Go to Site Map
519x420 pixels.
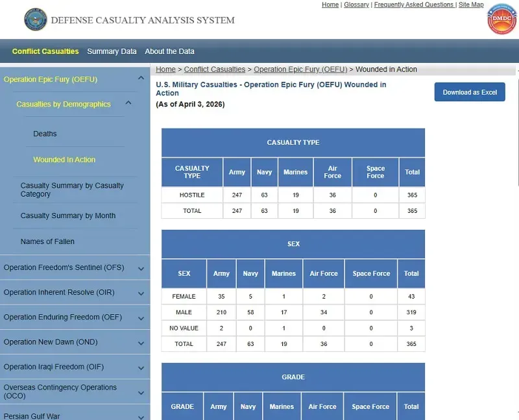(x=471, y=5)
